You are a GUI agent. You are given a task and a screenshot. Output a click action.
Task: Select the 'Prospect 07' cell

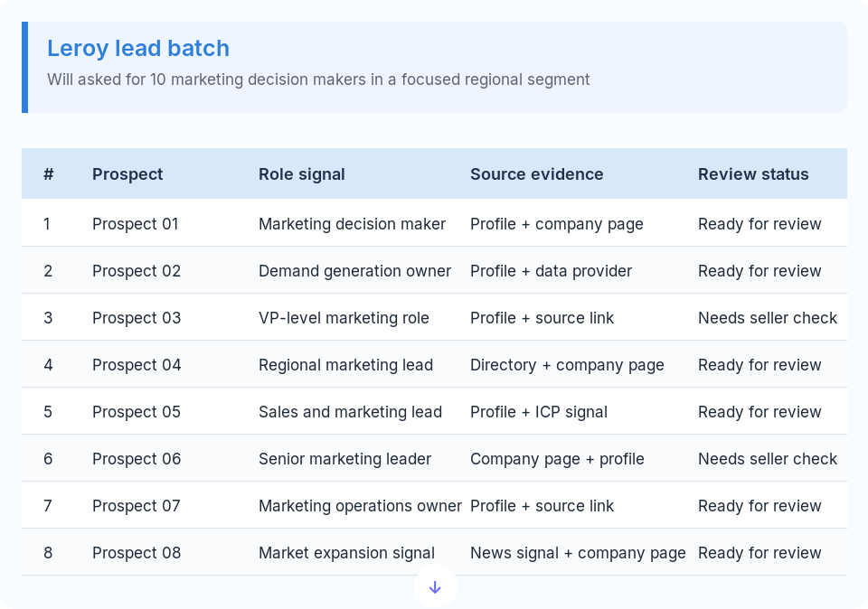click(x=137, y=506)
